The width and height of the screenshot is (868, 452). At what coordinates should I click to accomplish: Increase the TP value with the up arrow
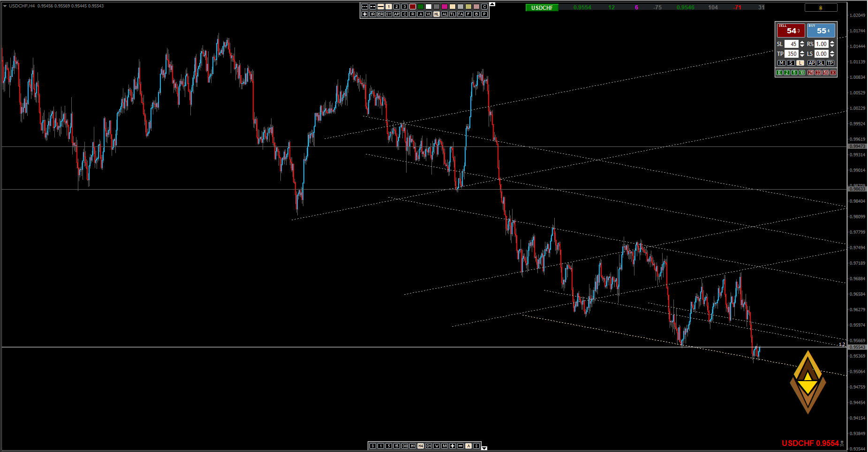point(802,52)
